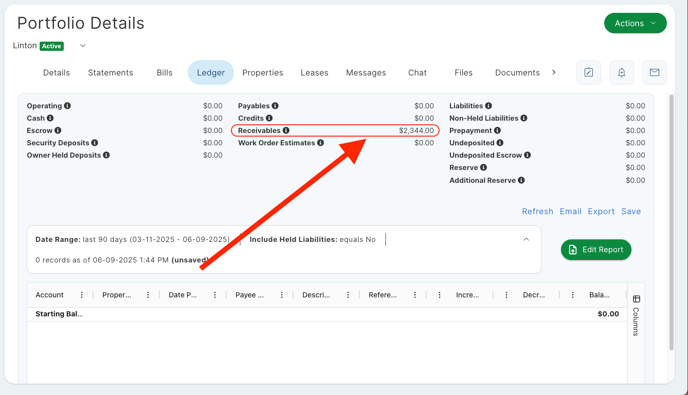Collapse the report filter panel chevron
This screenshot has width=688, height=395.
(x=526, y=239)
